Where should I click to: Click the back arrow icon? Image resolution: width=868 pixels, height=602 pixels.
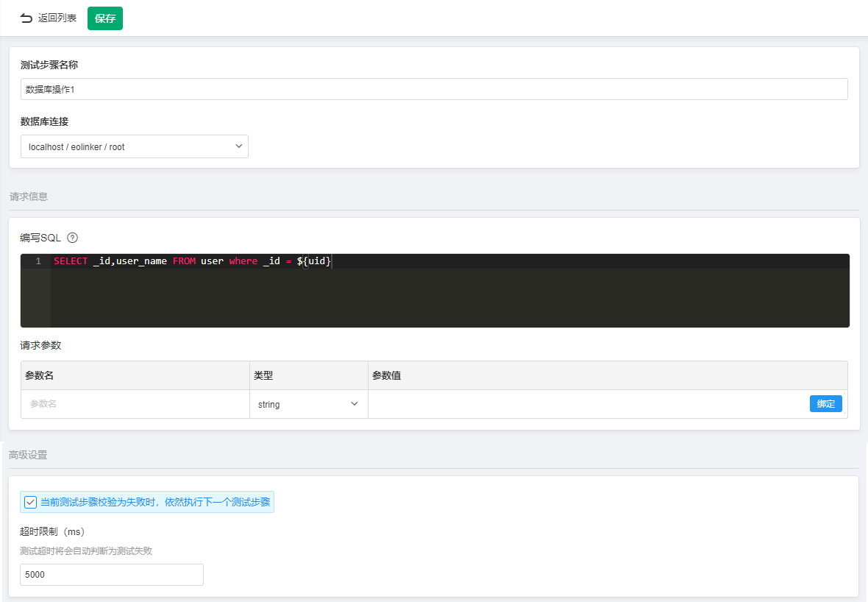pos(26,18)
